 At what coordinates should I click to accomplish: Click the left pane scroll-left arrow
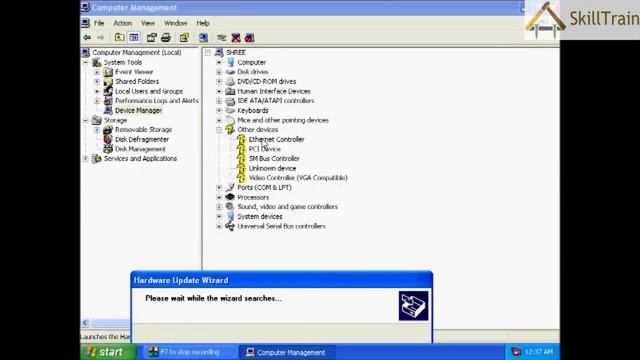(x=85, y=323)
